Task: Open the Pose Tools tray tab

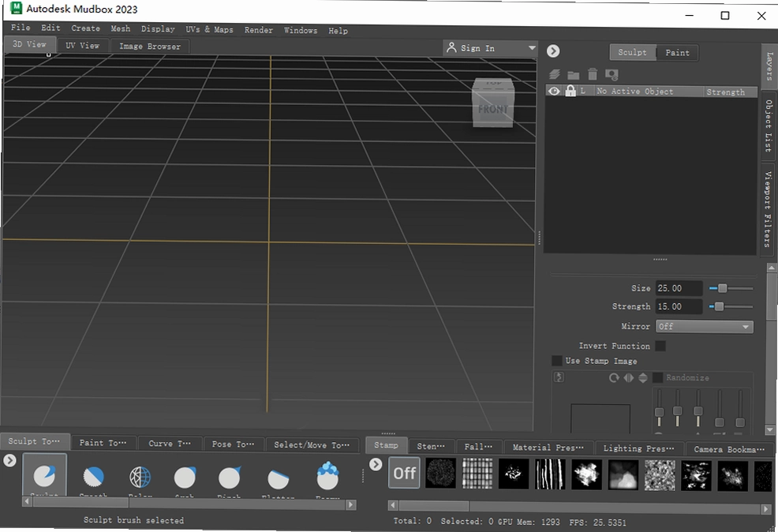Action: click(x=233, y=444)
